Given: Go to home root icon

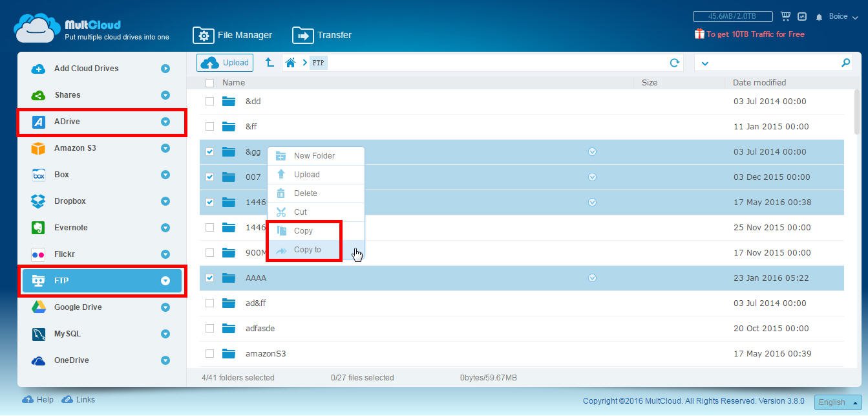Looking at the screenshot, I should [x=291, y=62].
